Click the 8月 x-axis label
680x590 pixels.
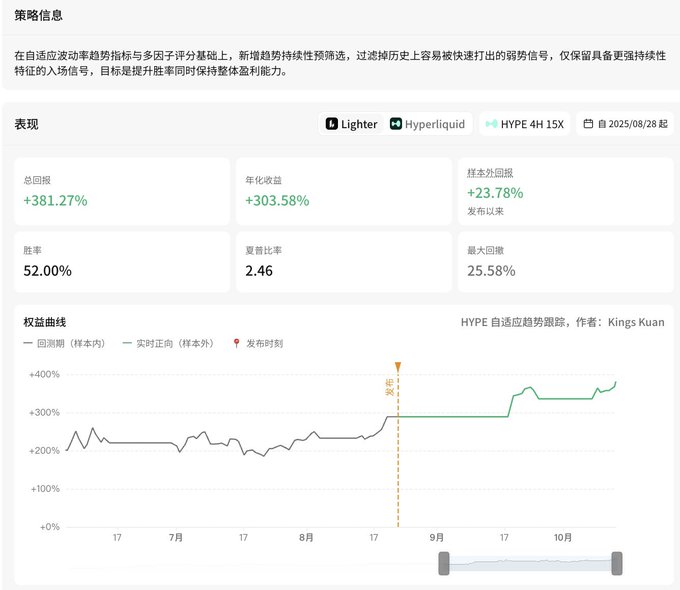306,538
